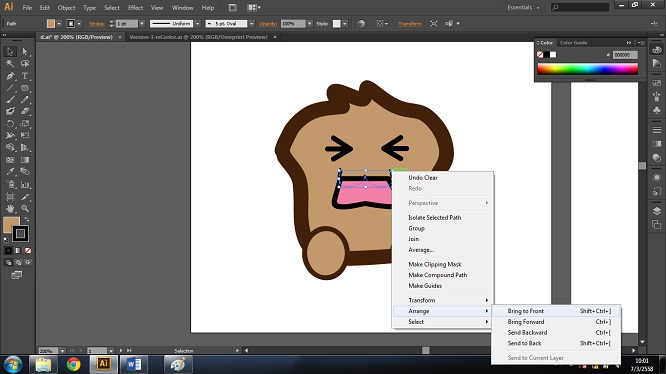Reset to default fill and stroke
This screenshot has width=666, height=374.
click(x=6, y=240)
